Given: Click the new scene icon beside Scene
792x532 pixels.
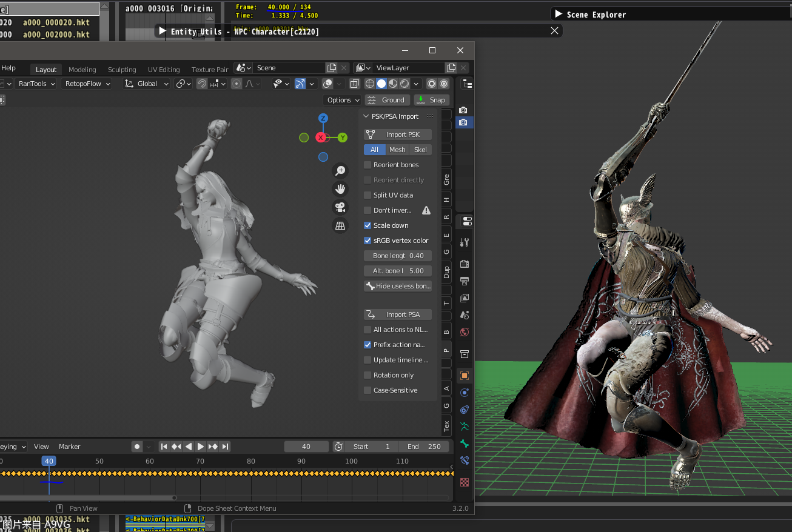Looking at the screenshot, I should point(332,68).
